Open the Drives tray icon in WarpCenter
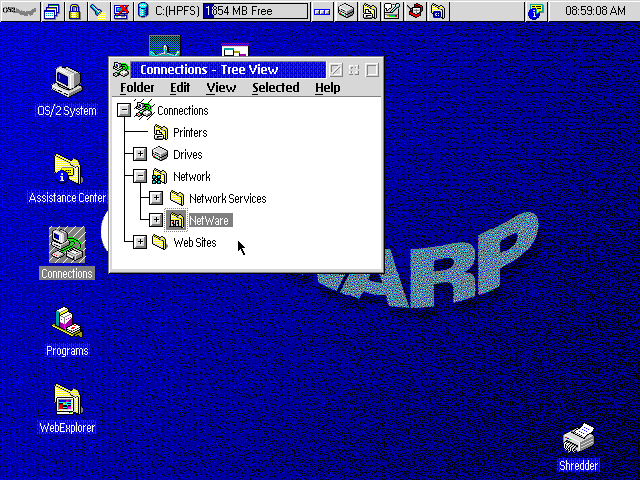This screenshot has height=480, width=640. [346, 11]
